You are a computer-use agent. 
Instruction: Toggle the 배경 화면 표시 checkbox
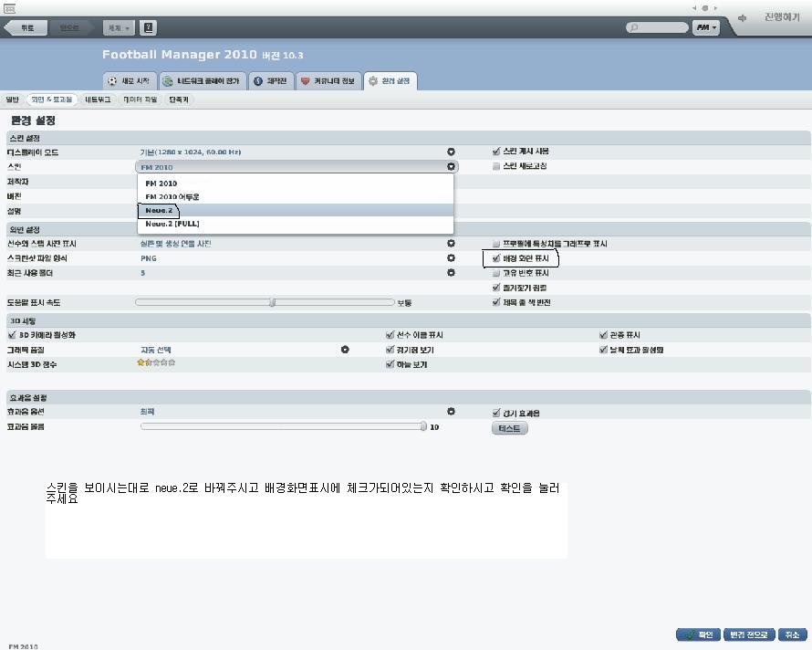pos(496,258)
